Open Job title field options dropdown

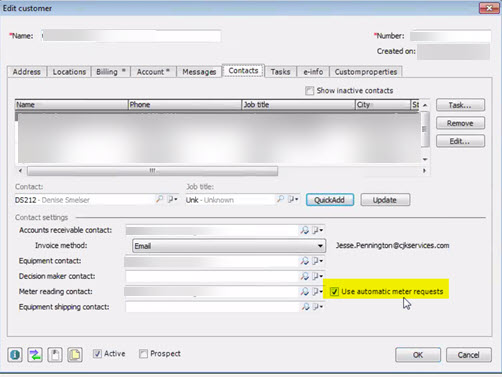[x=293, y=199]
